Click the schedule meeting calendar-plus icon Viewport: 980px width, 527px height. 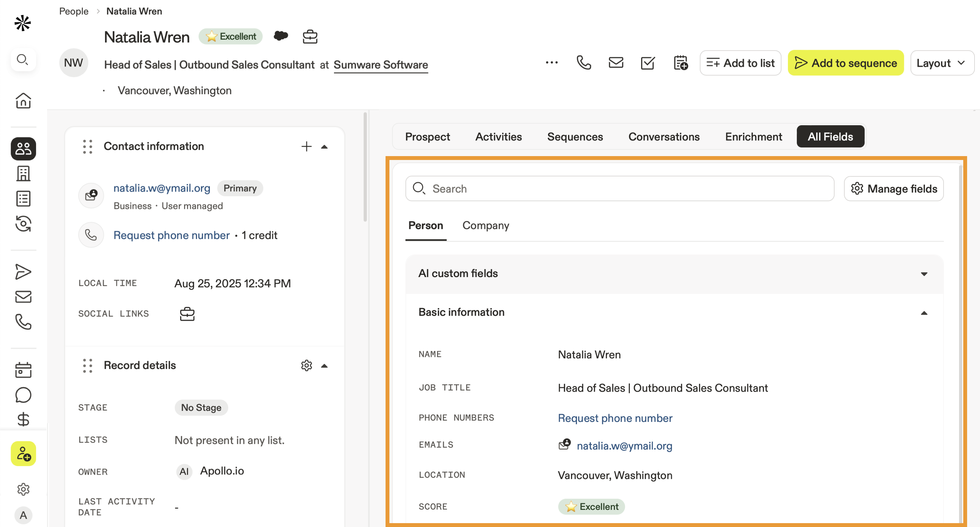click(x=680, y=63)
